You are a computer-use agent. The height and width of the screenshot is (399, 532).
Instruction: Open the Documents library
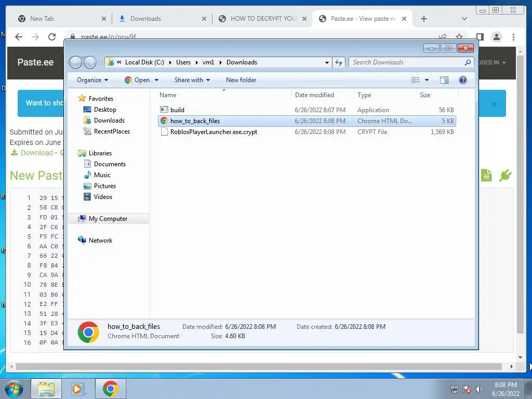click(x=110, y=164)
